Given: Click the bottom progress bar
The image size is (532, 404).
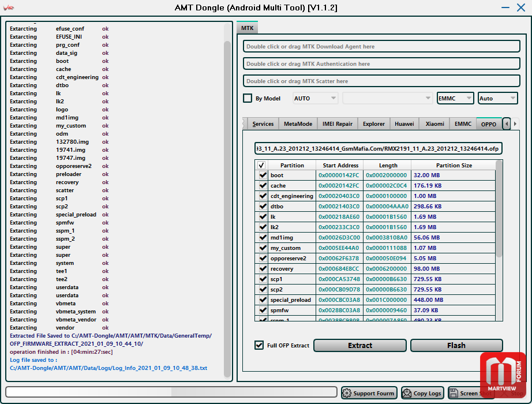Looking at the screenshot, I should tap(171, 392).
